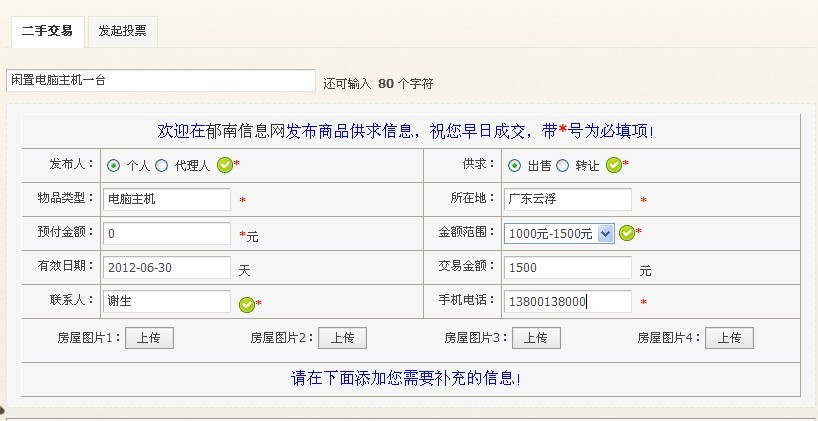Click the 交易金额 field showing 1500
818x421 pixels.
tap(568, 268)
